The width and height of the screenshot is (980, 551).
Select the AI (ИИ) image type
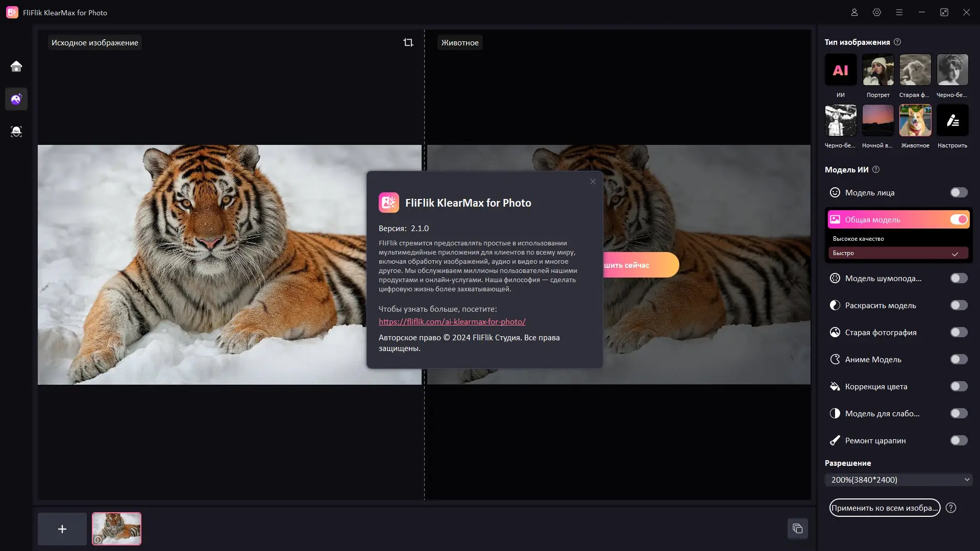pos(841,70)
